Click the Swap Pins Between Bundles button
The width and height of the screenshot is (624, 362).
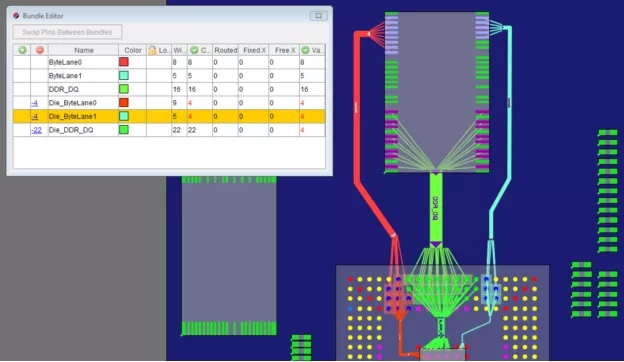[67, 32]
